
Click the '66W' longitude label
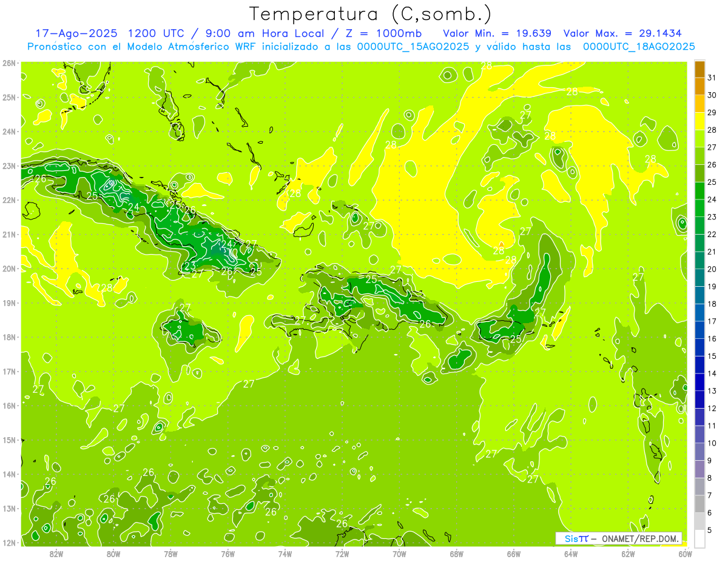click(x=514, y=554)
